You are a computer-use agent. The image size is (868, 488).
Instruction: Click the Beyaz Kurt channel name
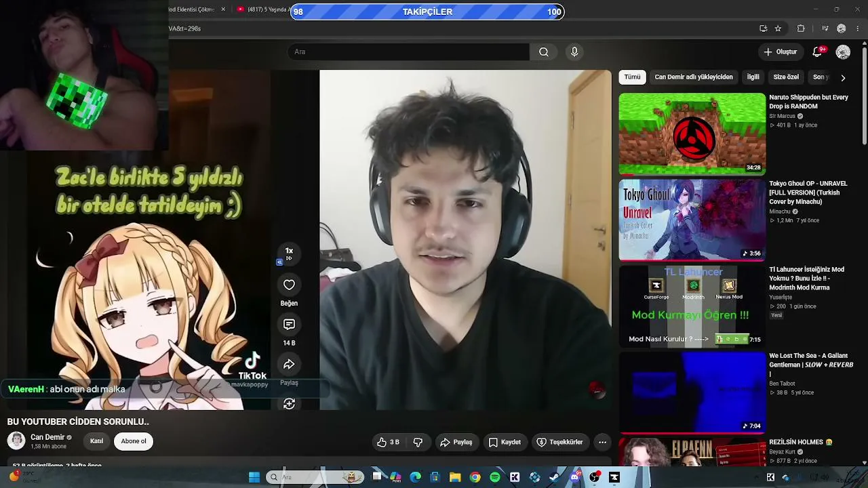click(x=783, y=452)
